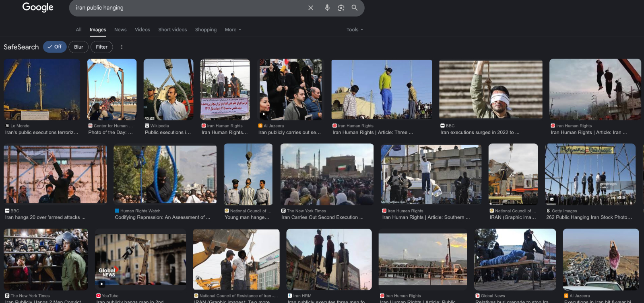Play the Global News YouTube video thumbnail
644x303 pixels.
click(x=101, y=284)
